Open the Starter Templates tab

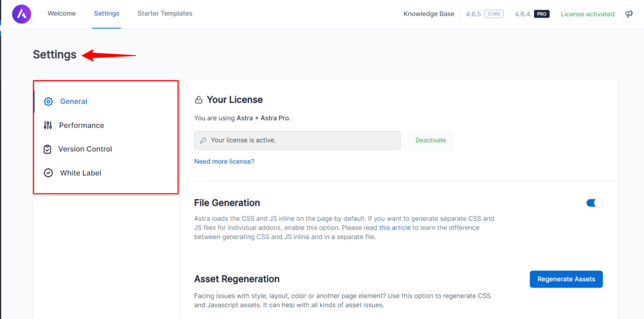(165, 14)
